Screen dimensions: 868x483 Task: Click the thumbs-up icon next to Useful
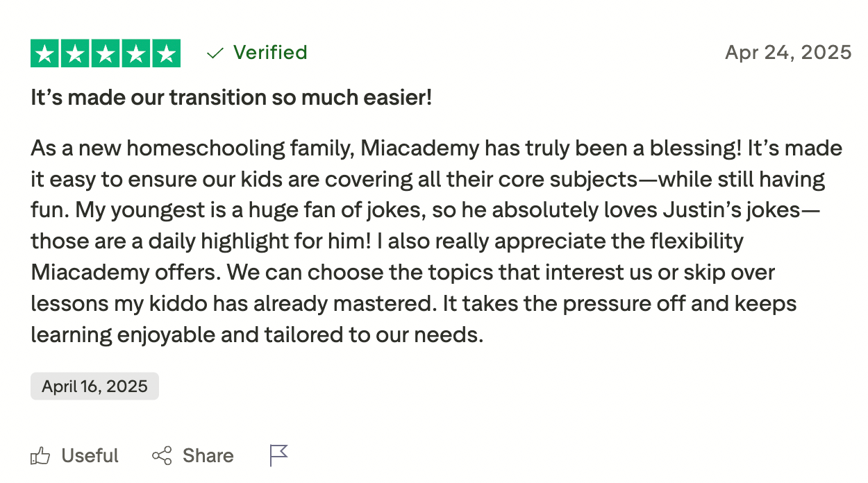tap(40, 455)
